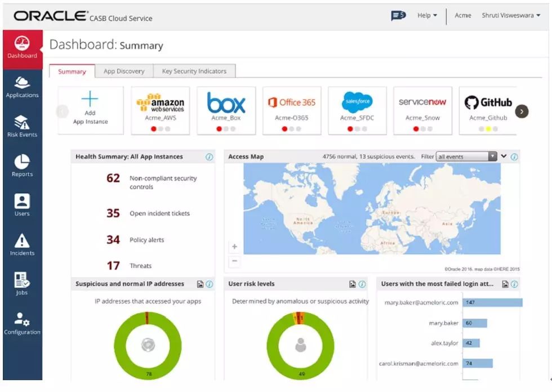Image resolution: width=552 pixels, height=392 pixels.
Task: Show info for failed login users
Action: point(514,284)
